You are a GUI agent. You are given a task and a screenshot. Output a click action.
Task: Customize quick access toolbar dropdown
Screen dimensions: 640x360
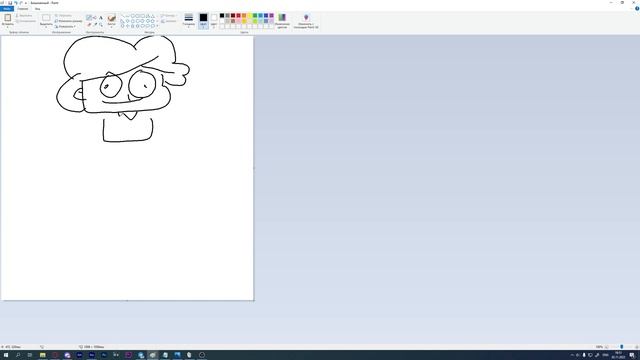[x=26, y=3]
